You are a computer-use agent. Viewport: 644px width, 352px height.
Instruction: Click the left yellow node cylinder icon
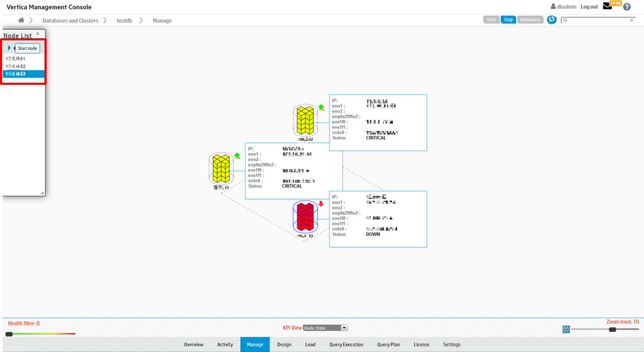pyautogui.click(x=220, y=168)
